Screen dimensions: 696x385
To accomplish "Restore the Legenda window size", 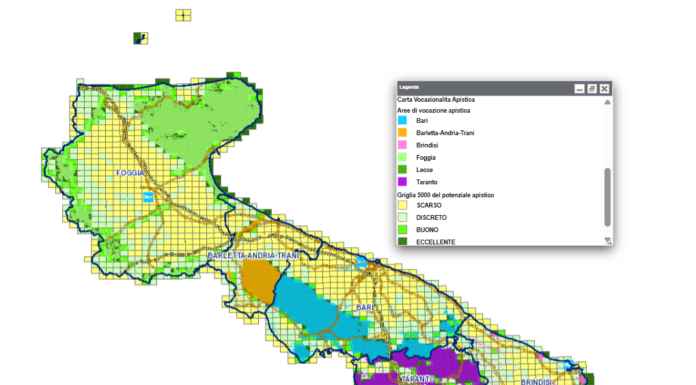I will 592,89.
